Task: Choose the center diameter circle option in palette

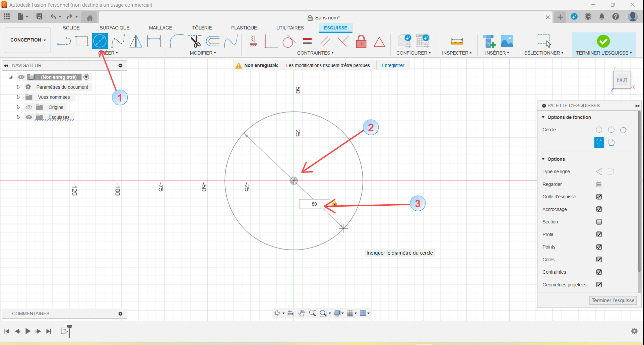Action: coord(599,142)
